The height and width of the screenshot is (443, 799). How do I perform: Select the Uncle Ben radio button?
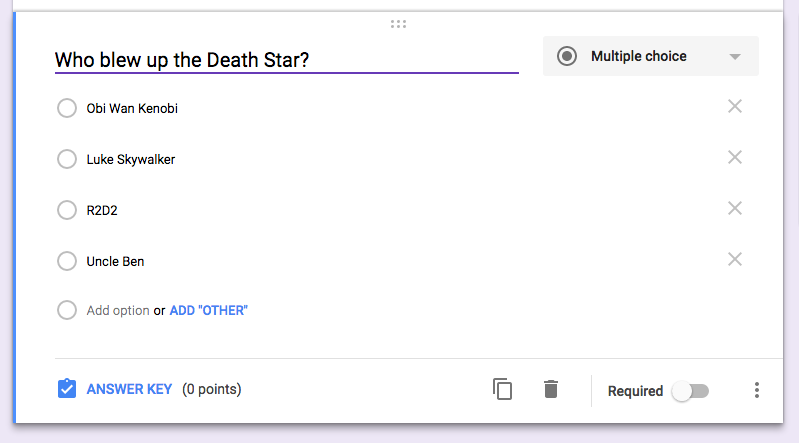click(67, 261)
